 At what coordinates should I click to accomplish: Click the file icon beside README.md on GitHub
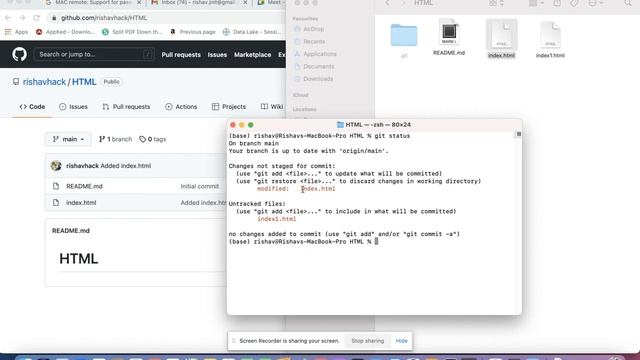(56, 186)
